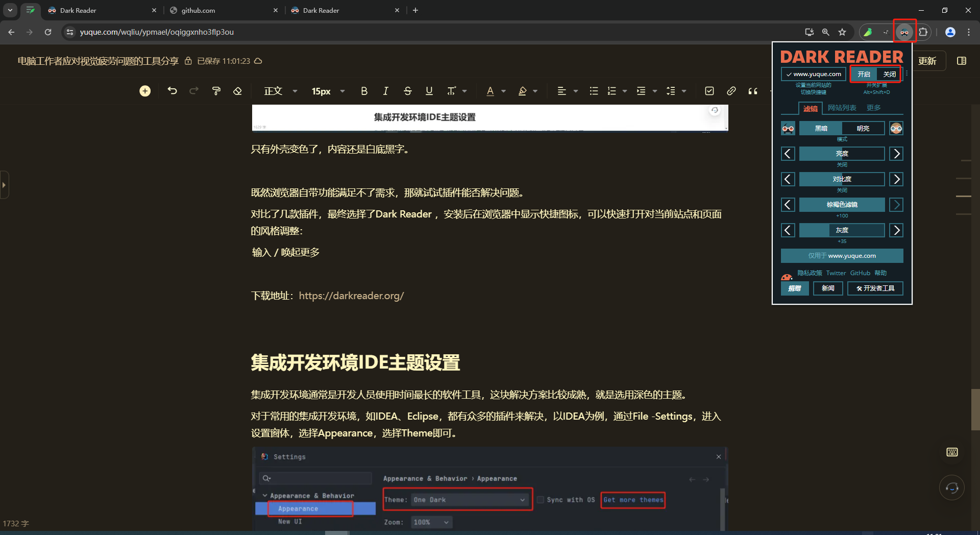The width and height of the screenshot is (980, 535).
Task: Expand the indent dropdown arrow
Action: pyautogui.click(x=655, y=91)
